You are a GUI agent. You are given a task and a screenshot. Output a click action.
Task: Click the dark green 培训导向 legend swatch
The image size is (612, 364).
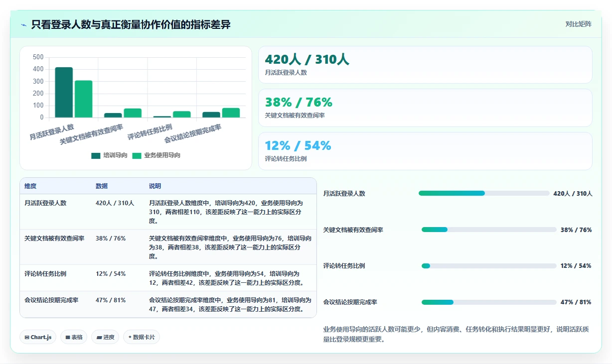[x=96, y=156]
